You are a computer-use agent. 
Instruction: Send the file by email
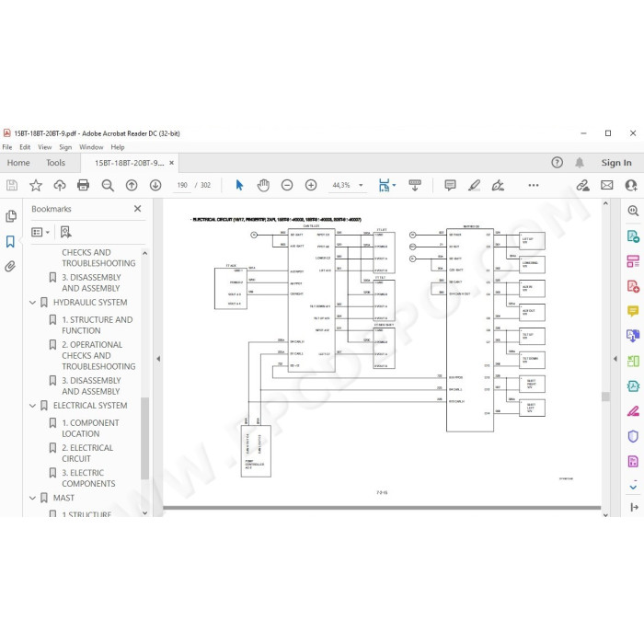point(606,185)
